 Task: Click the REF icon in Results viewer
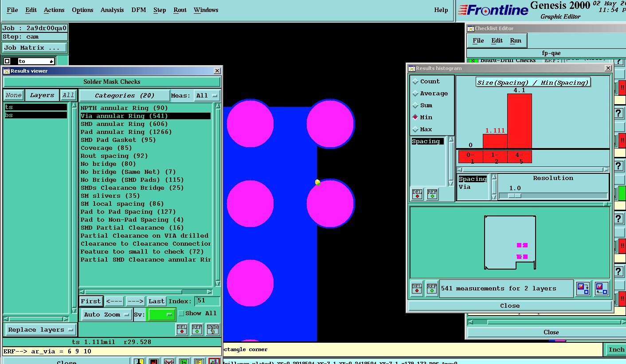click(x=197, y=329)
